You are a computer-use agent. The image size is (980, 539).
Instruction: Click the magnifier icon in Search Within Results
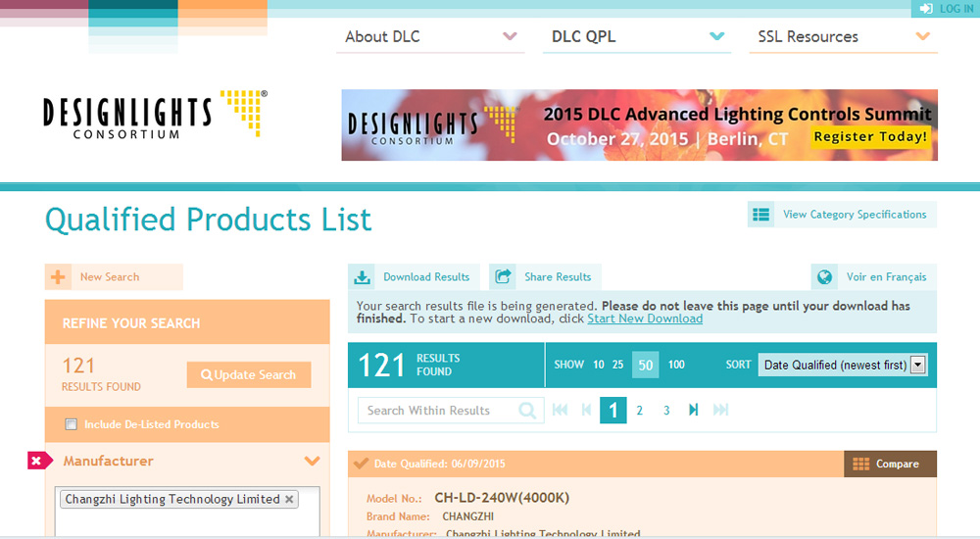pyautogui.click(x=527, y=411)
